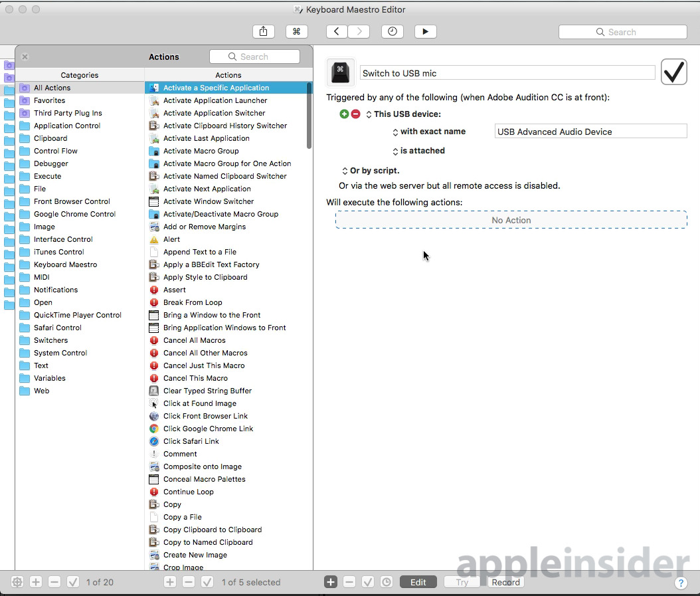Select the Activate Clipboard History Switcher action
Viewport: 700px width, 596px height.
pyautogui.click(x=226, y=126)
